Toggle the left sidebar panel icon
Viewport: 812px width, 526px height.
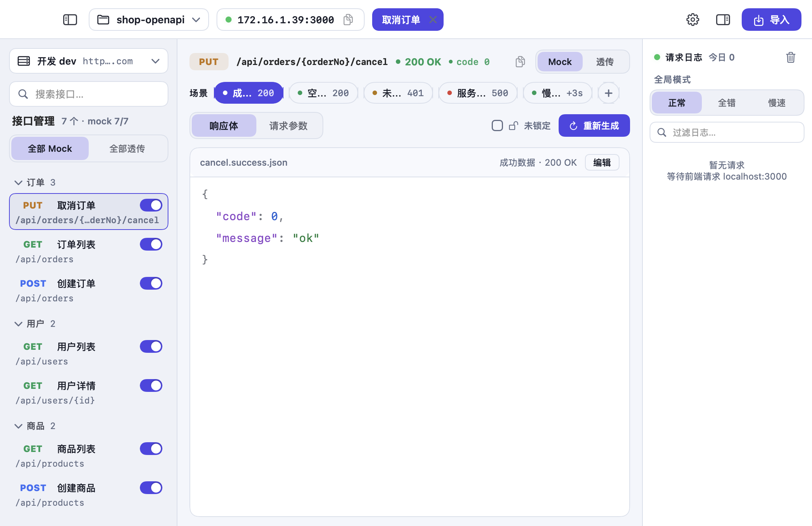(70, 20)
